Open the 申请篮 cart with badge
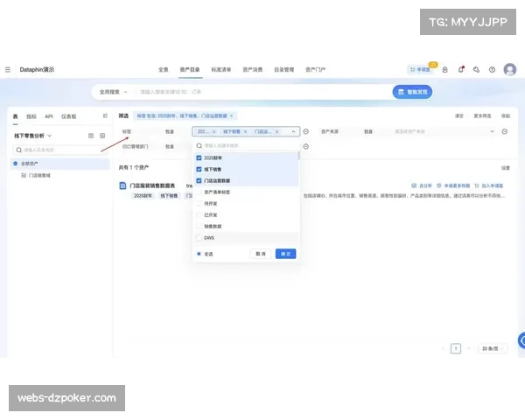 pyautogui.click(x=420, y=69)
